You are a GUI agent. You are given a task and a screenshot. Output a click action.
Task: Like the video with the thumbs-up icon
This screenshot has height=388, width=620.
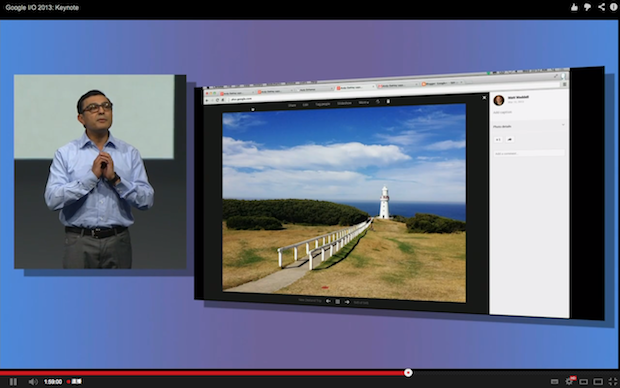coord(574,7)
